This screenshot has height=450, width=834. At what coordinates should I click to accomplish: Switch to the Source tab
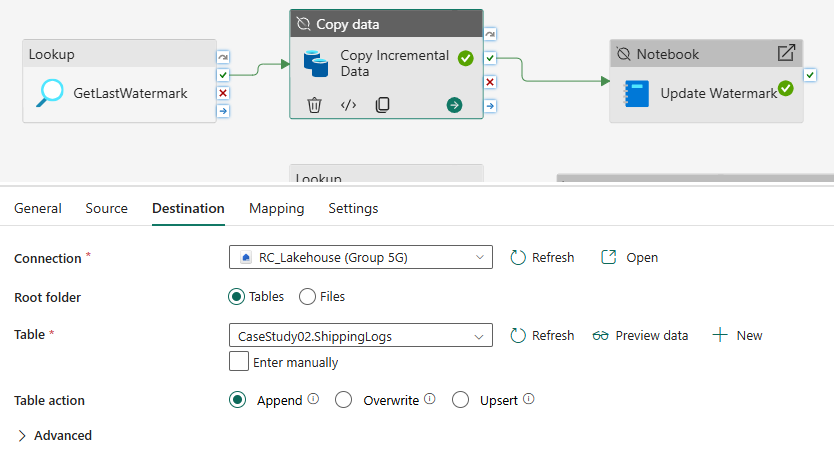(106, 208)
